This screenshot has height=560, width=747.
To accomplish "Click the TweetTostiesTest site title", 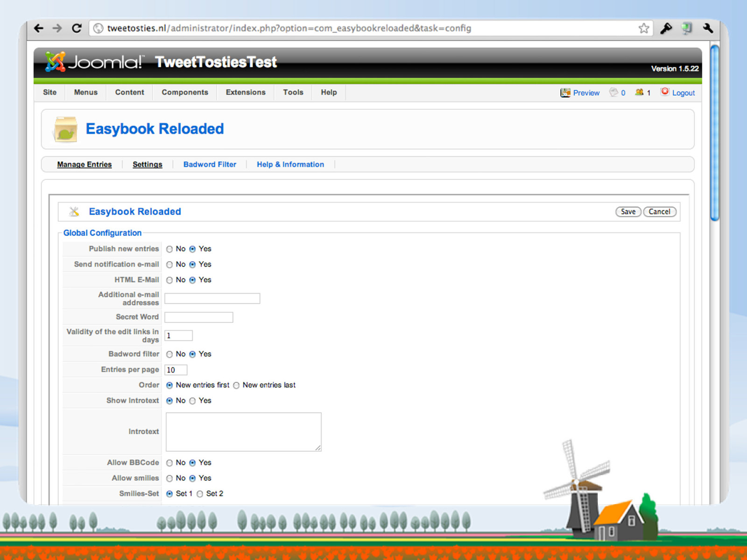I will 216,62.
